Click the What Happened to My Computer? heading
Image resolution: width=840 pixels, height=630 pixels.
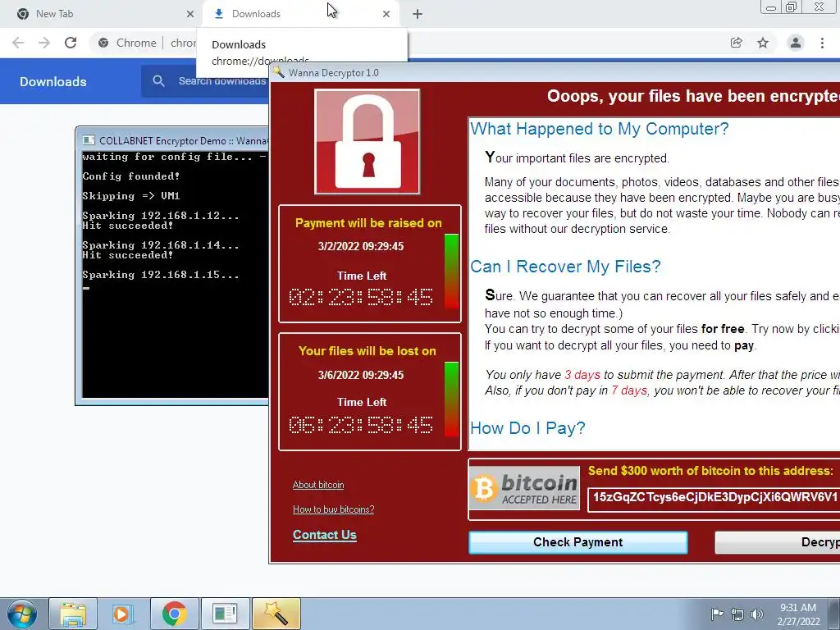[600, 129]
